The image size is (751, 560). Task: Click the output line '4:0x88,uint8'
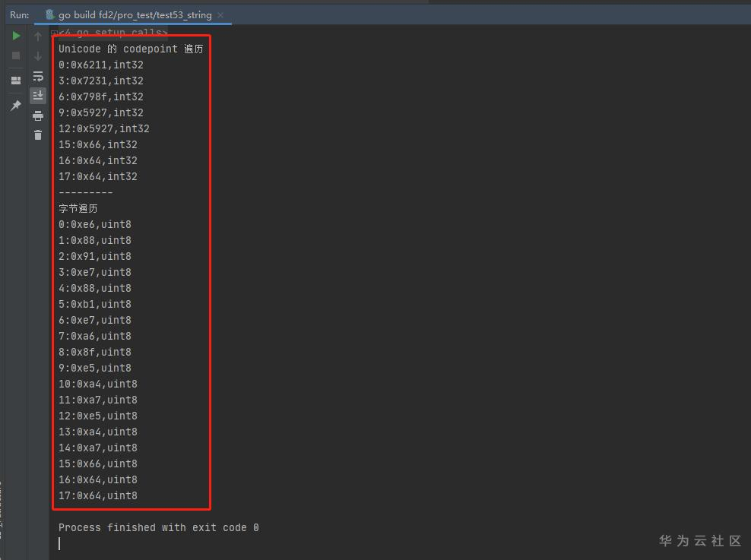point(95,288)
